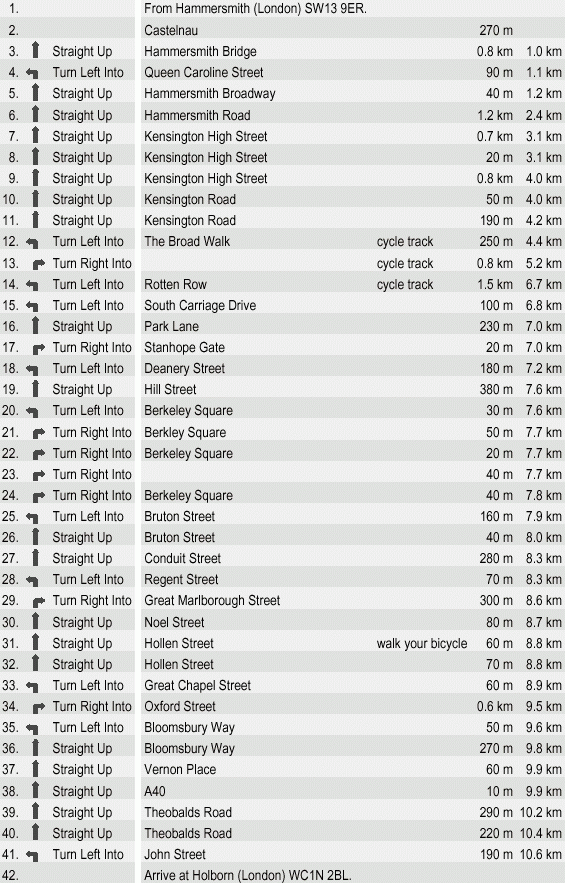Click turn-right arrow for Oxford Street

tap(38, 707)
